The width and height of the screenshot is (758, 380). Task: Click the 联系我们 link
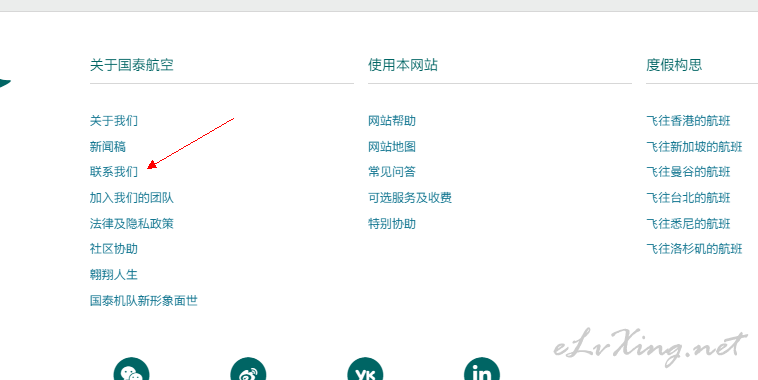pos(114,172)
